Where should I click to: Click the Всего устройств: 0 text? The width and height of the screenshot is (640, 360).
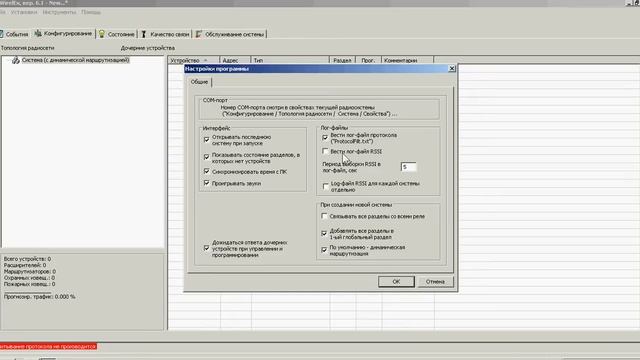[x=27, y=259]
